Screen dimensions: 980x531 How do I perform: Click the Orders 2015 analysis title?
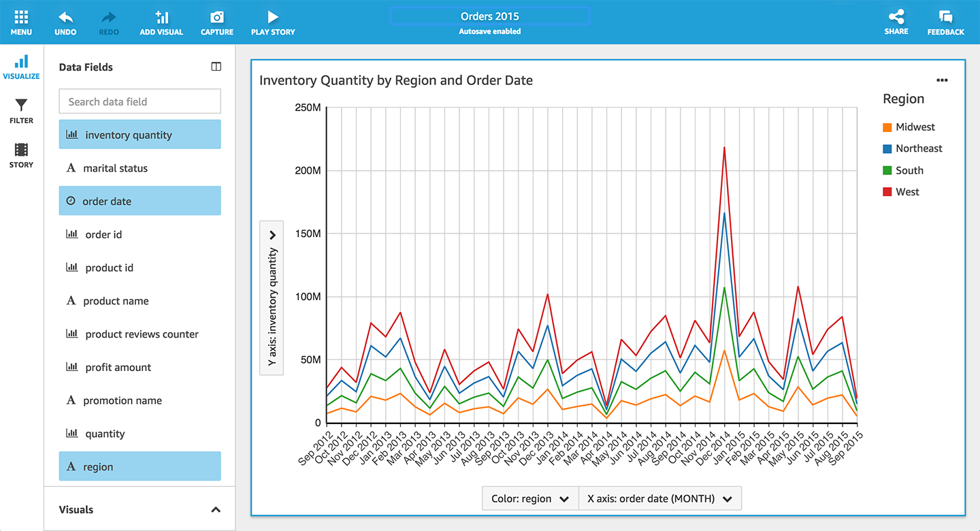coord(490,16)
